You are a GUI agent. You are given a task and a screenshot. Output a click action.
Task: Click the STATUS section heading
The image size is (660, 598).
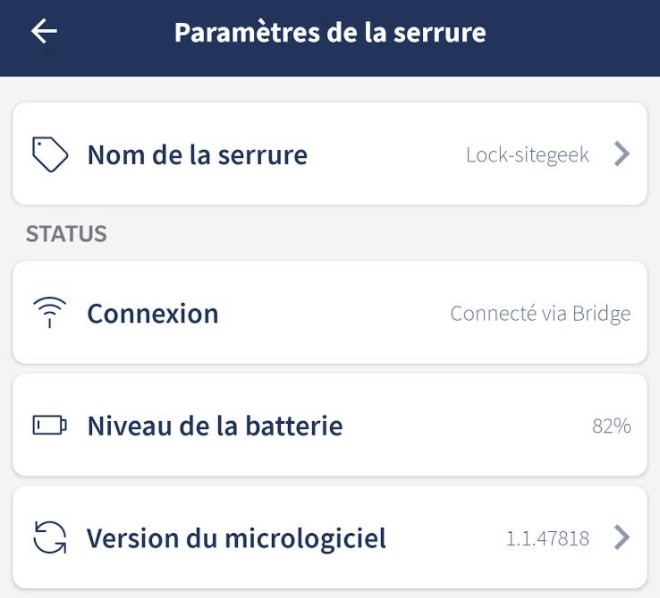point(66,234)
